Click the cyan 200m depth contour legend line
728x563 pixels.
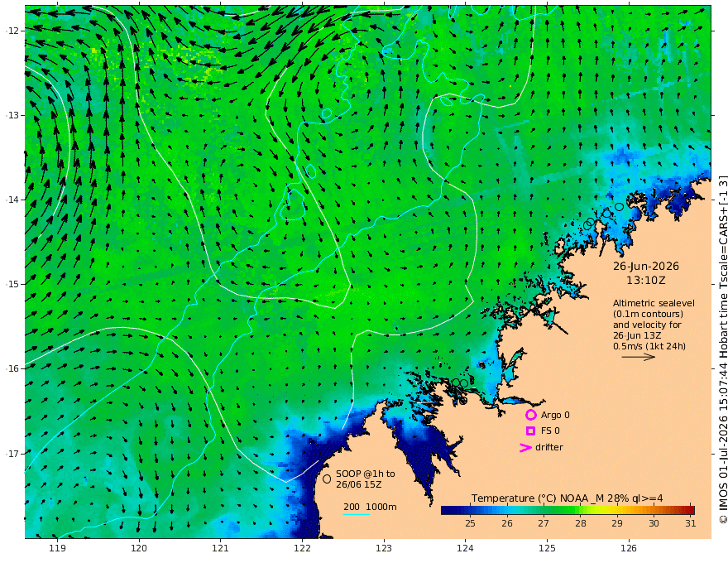click(x=356, y=514)
